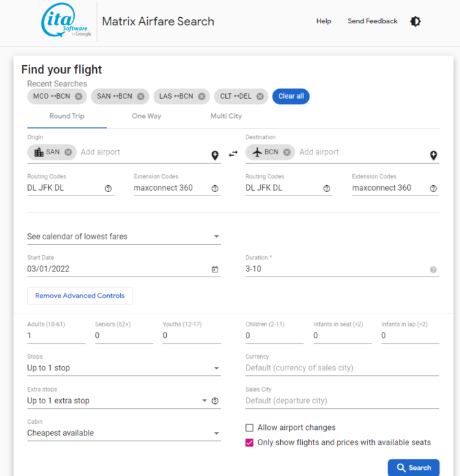Expand See calendar of lowest fares dropdown

pyautogui.click(x=124, y=237)
